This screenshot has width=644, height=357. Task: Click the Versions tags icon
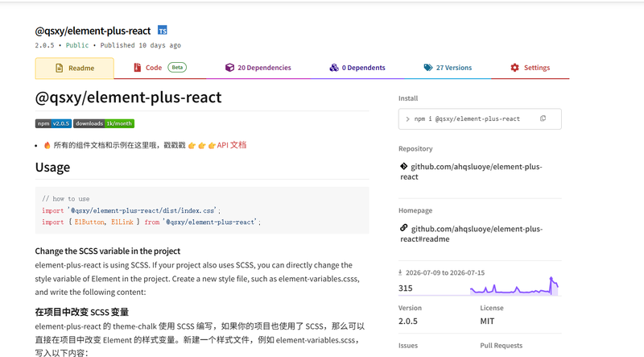[428, 68]
